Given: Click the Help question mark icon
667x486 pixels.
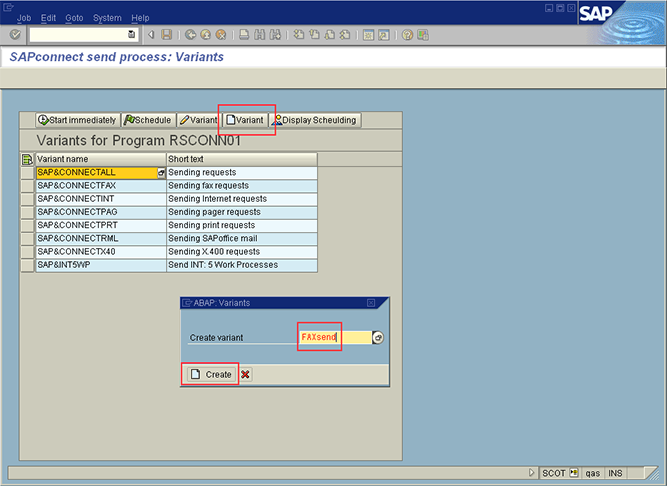Looking at the screenshot, I should pos(407,34).
